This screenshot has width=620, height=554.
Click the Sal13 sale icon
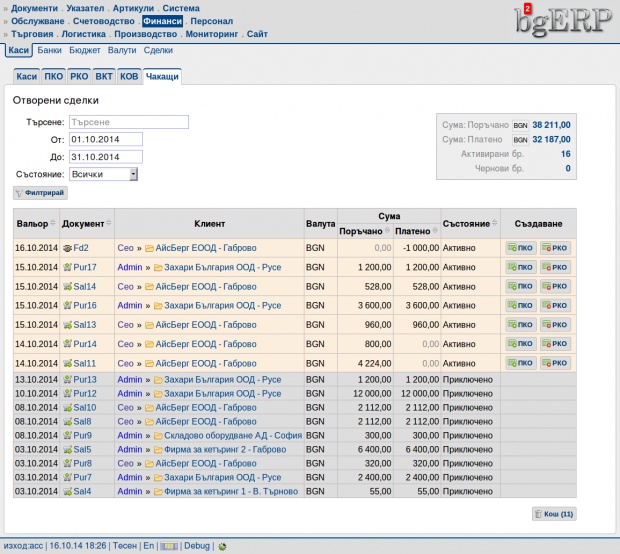point(67,325)
